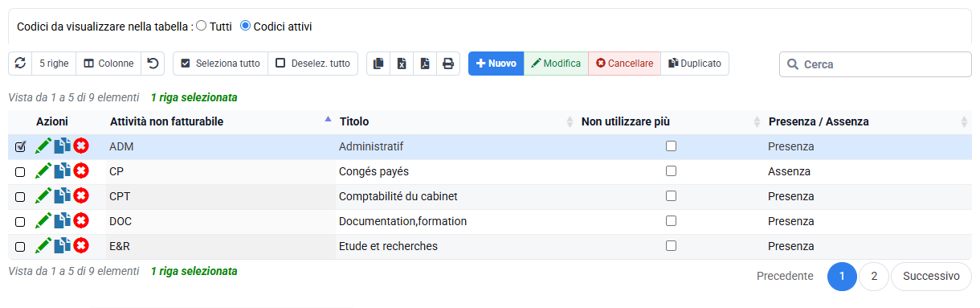Check the DOC row selection checkbox
The width and height of the screenshot is (980, 308).
click(20, 221)
